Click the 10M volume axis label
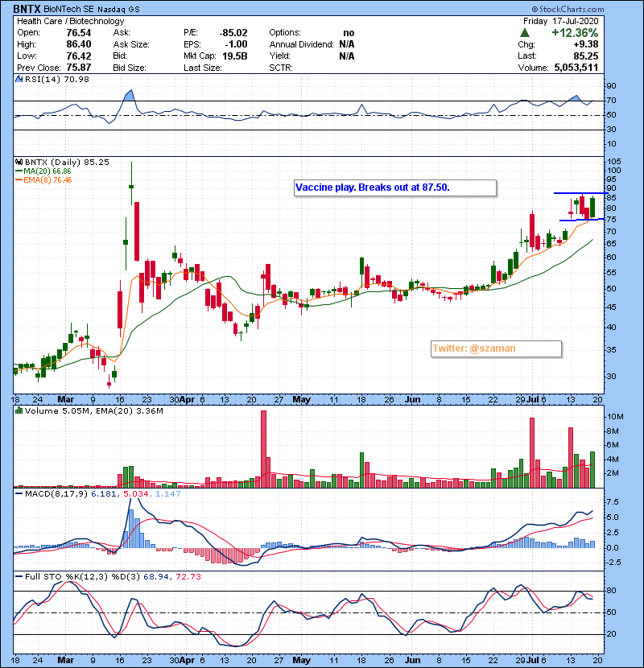Screen dimensions: 644x668 616,417
